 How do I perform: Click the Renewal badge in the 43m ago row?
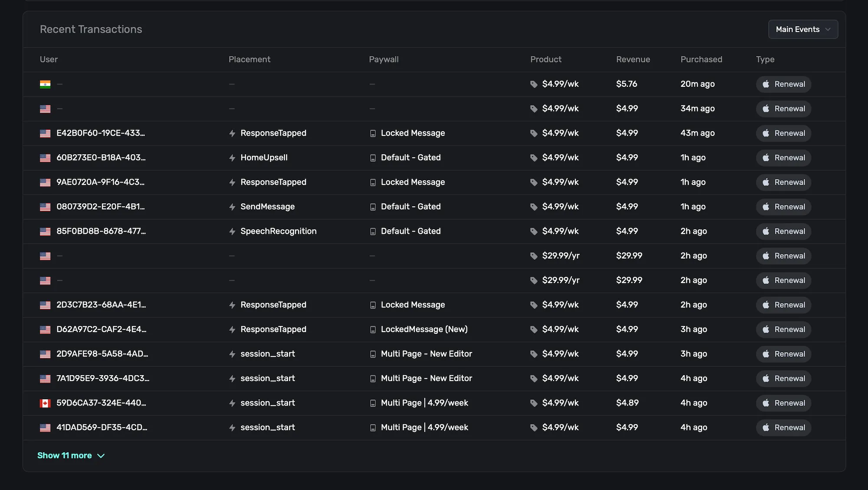783,133
